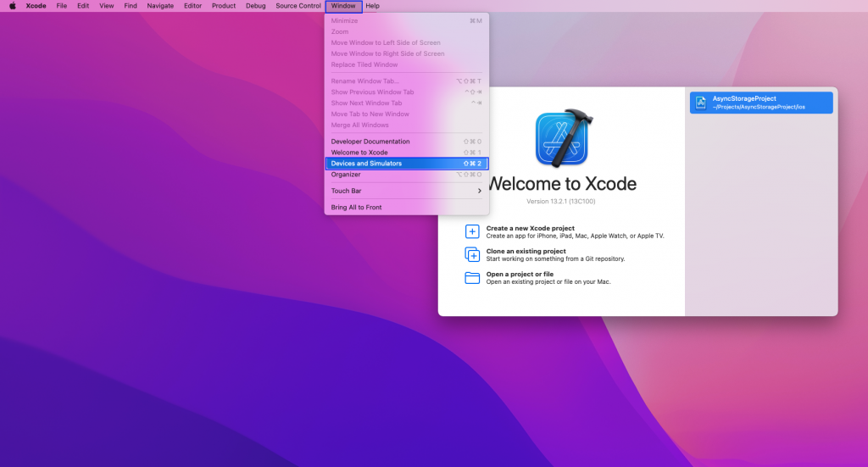The width and height of the screenshot is (868, 467).
Task: Click Show Next Window Tab item
Action: click(406, 103)
